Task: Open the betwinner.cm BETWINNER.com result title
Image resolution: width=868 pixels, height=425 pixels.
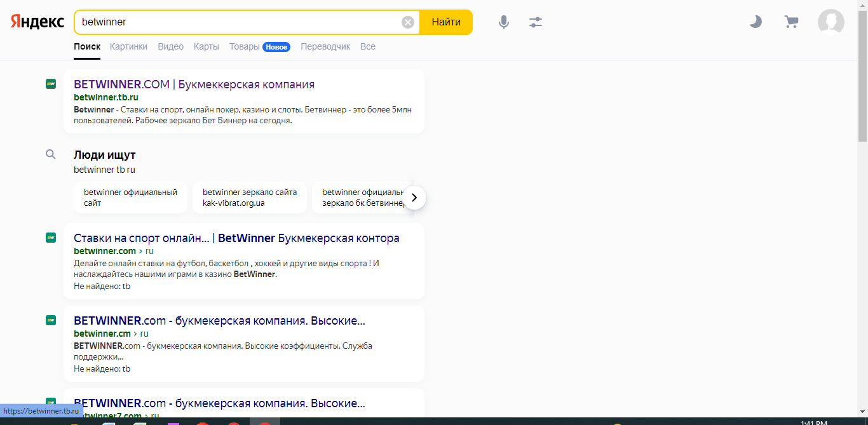Action: (219, 321)
